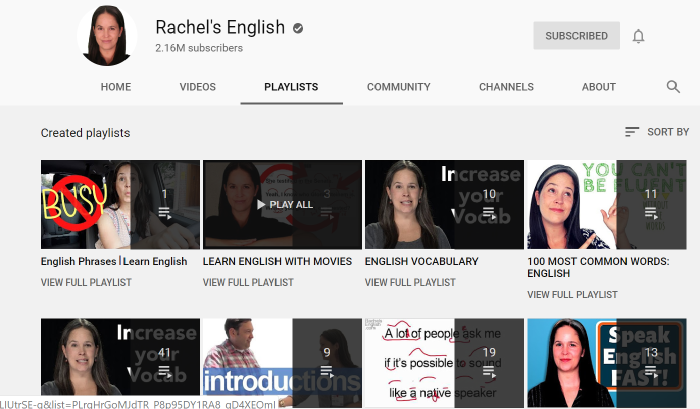
Task: Click Rachel's English channel avatar
Action: click(x=107, y=36)
